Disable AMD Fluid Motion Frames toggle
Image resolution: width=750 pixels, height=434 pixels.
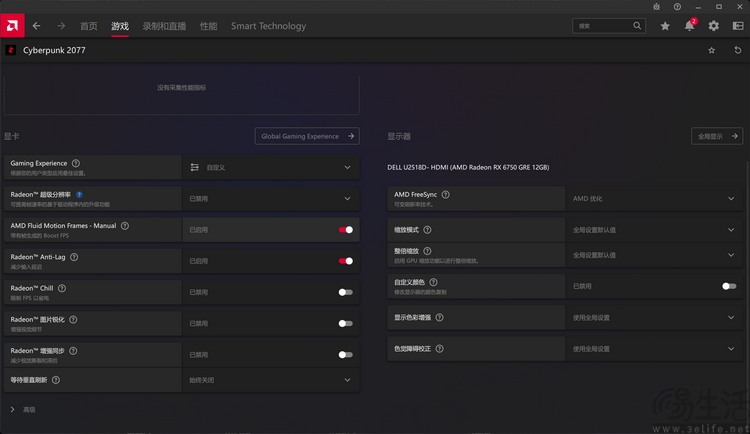345,230
